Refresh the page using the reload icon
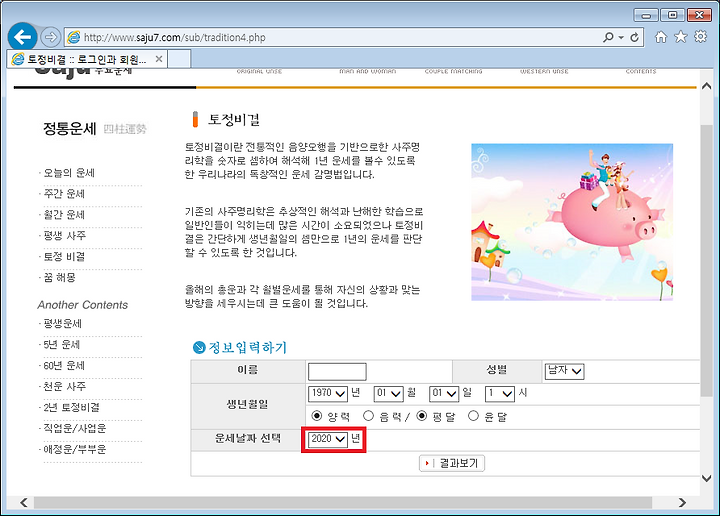The height and width of the screenshot is (516, 720). click(x=635, y=37)
